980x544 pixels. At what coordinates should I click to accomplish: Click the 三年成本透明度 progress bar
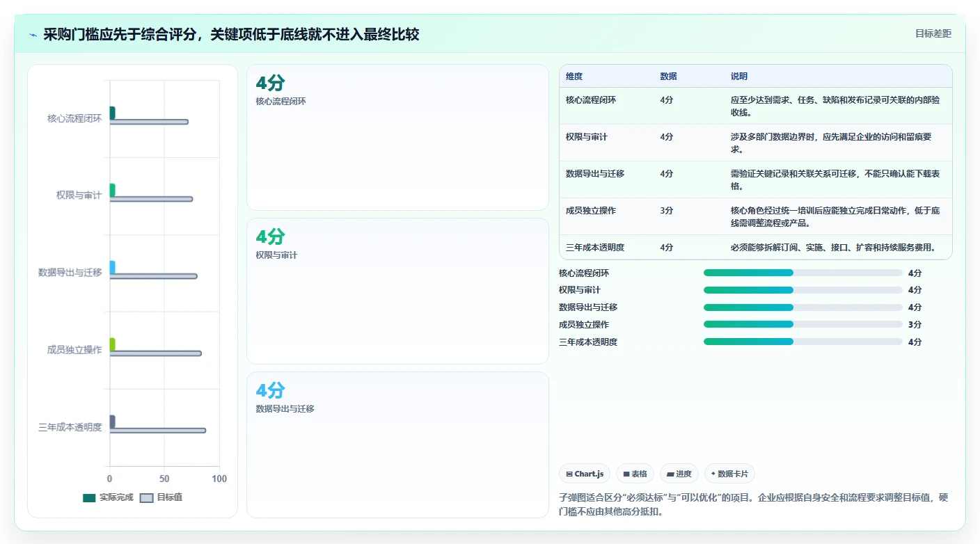click(803, 342)
